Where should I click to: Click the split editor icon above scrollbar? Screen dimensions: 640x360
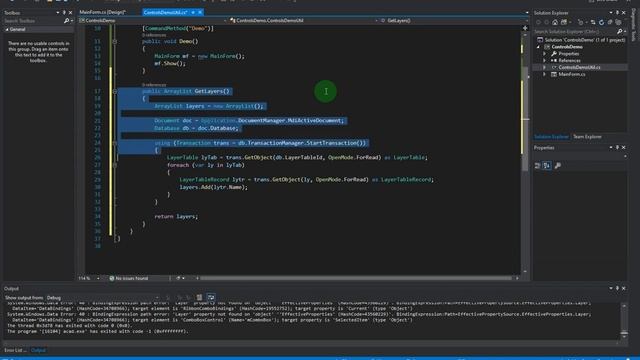coord(525,28)
